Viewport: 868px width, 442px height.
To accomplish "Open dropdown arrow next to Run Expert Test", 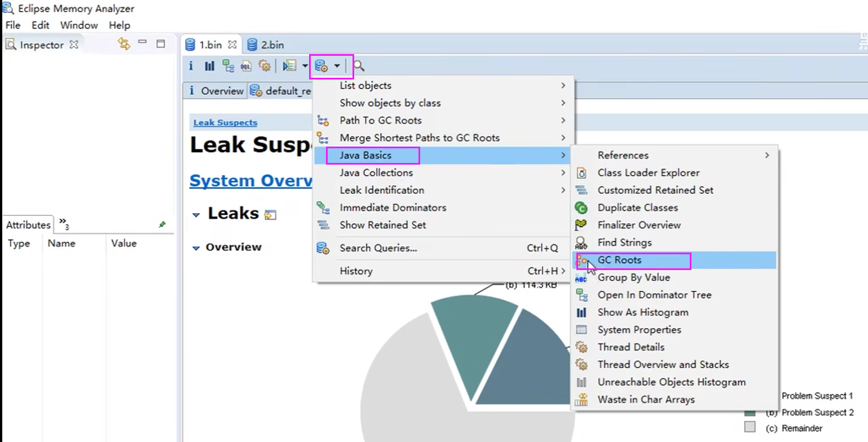I will pyautogui.click(x=305, y=67).
